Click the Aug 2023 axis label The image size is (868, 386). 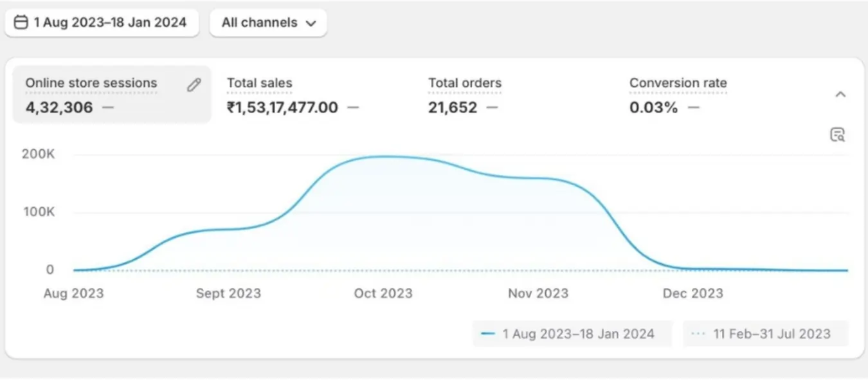click(x=73, y=293)
